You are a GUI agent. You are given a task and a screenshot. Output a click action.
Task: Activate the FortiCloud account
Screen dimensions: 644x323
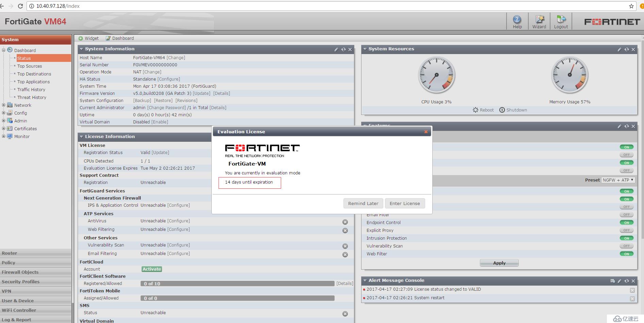pyautogui.click(x=152, y=269)
